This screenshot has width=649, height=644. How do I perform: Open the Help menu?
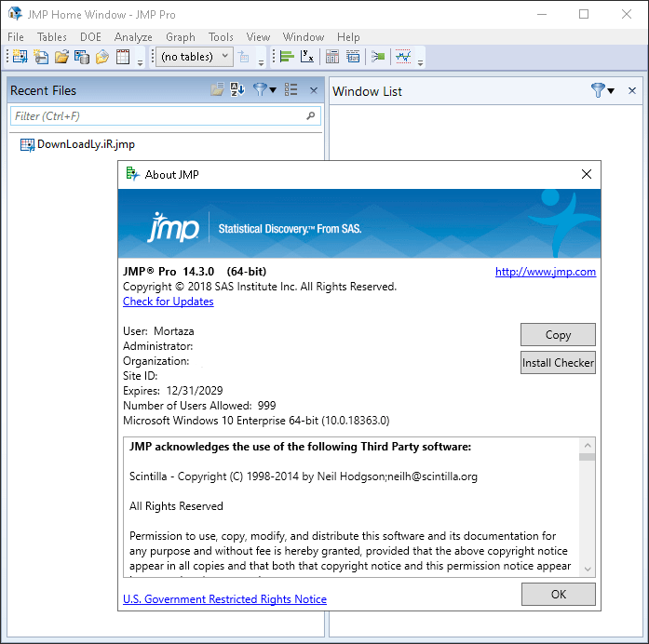348,37
